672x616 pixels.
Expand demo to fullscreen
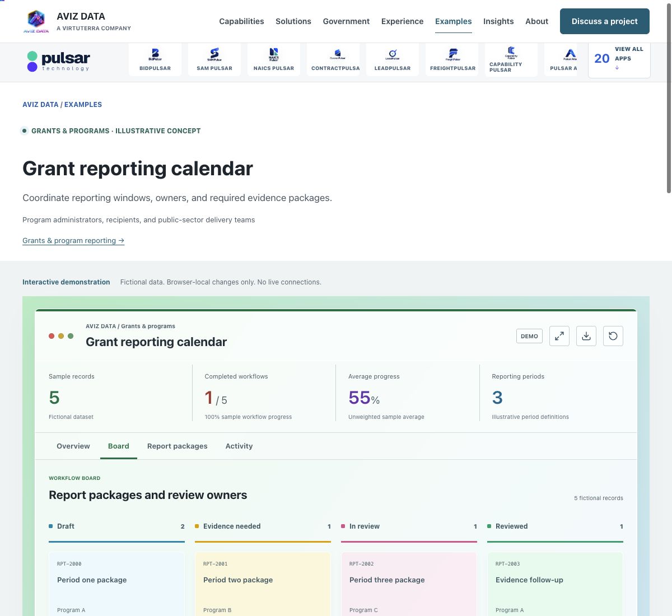(559, 336)
